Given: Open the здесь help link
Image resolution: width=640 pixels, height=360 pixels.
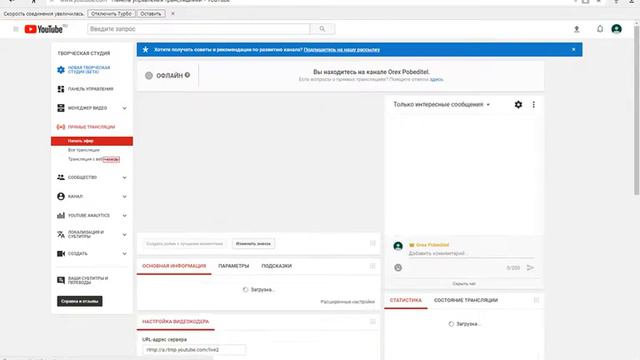Looking at the screenshot, I should pos(436,79).
